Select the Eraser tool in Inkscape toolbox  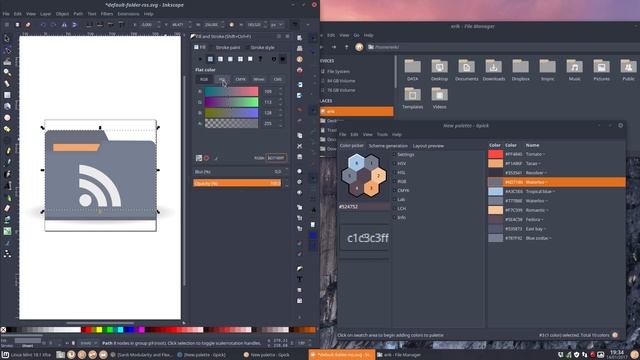point(7,208)
